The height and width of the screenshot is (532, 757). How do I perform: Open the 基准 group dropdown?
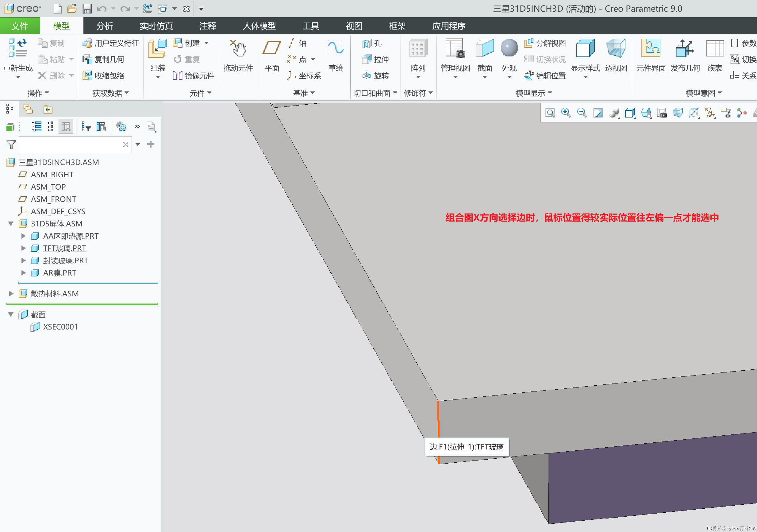click(x=304, y=93)
